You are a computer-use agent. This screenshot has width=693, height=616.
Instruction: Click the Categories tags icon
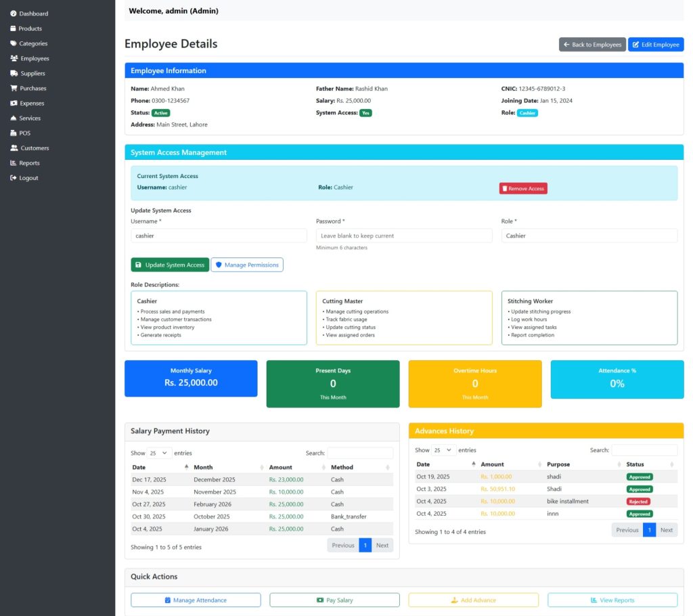click(x=14, y=43)
